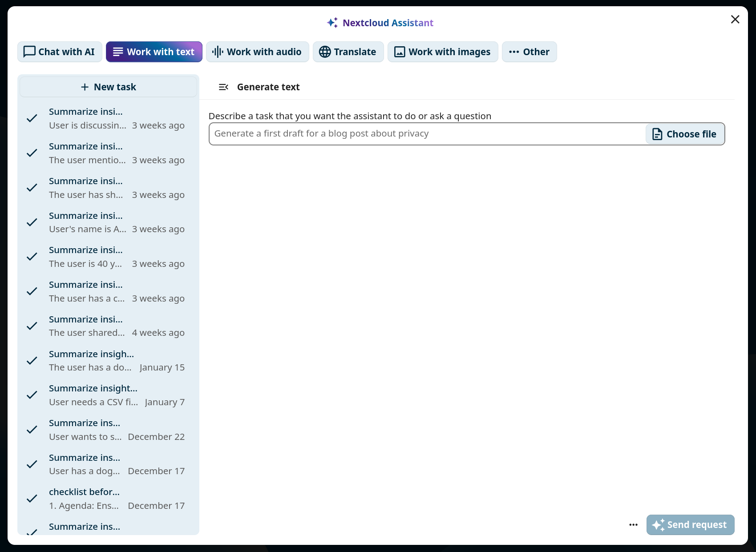Open the 'The user has a do...' January 15 task

[108, 361]
